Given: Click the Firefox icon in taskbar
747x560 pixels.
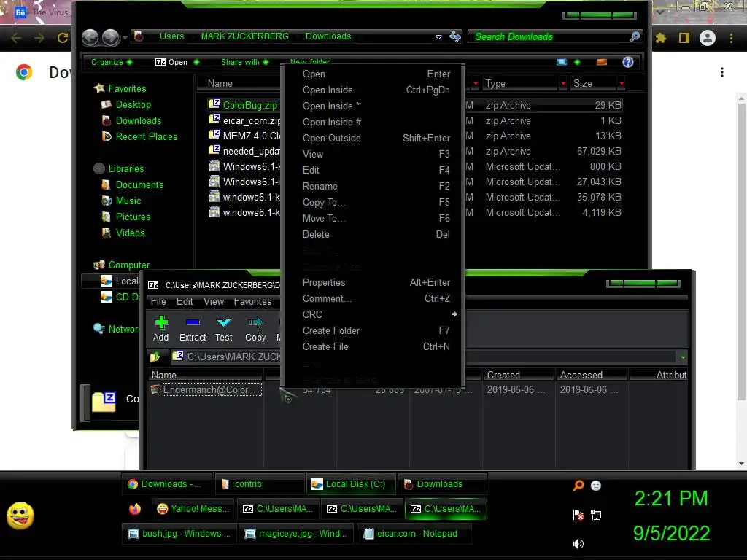Looking at the screenshot, I should 135,509.
